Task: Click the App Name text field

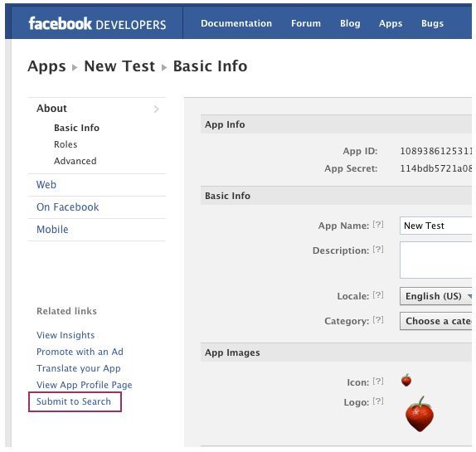Action: coord(436,226)
